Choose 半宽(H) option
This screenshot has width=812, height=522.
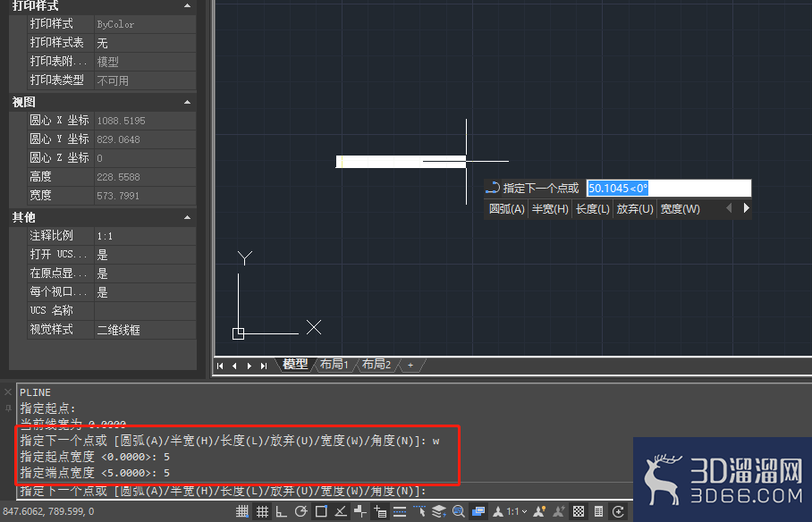click(550, 209)
